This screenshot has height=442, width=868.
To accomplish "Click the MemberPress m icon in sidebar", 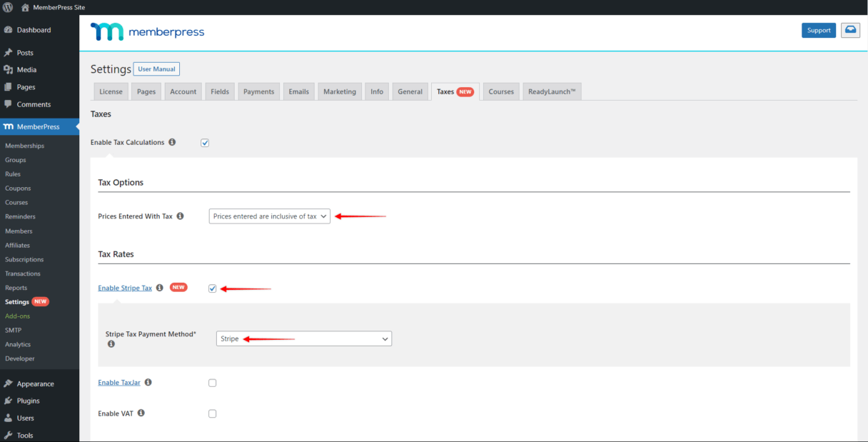I will click(x=8, y=127).
